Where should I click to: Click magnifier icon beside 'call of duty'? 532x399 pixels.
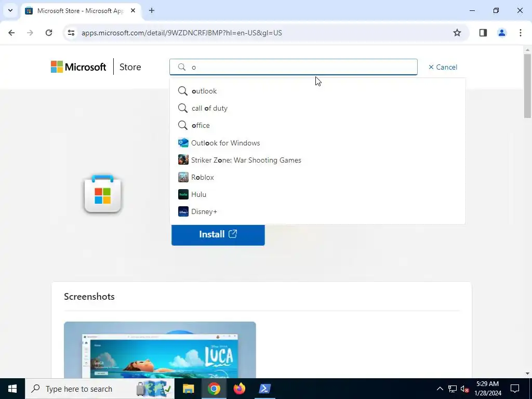click(x=182, y=108)
